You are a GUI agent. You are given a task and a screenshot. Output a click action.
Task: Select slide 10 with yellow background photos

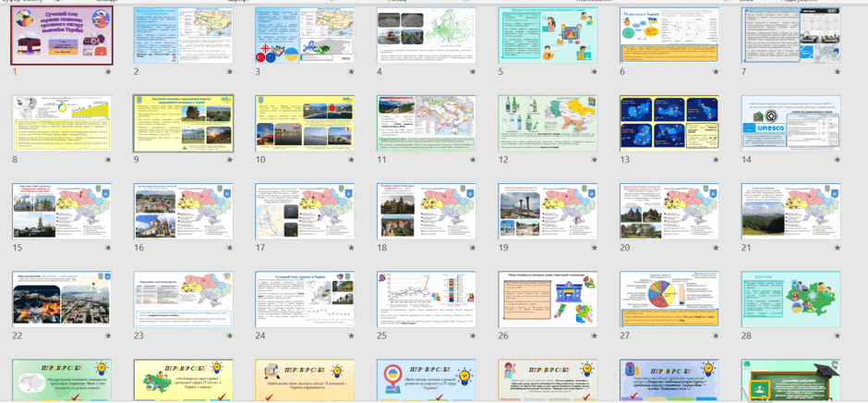305,124
